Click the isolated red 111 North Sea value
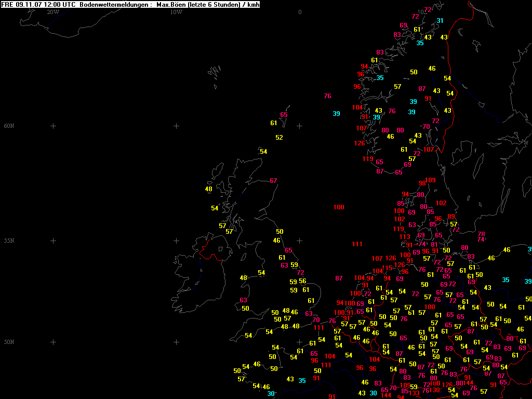The height and width of the screenshot is (399, 532). tap(357, 244)
